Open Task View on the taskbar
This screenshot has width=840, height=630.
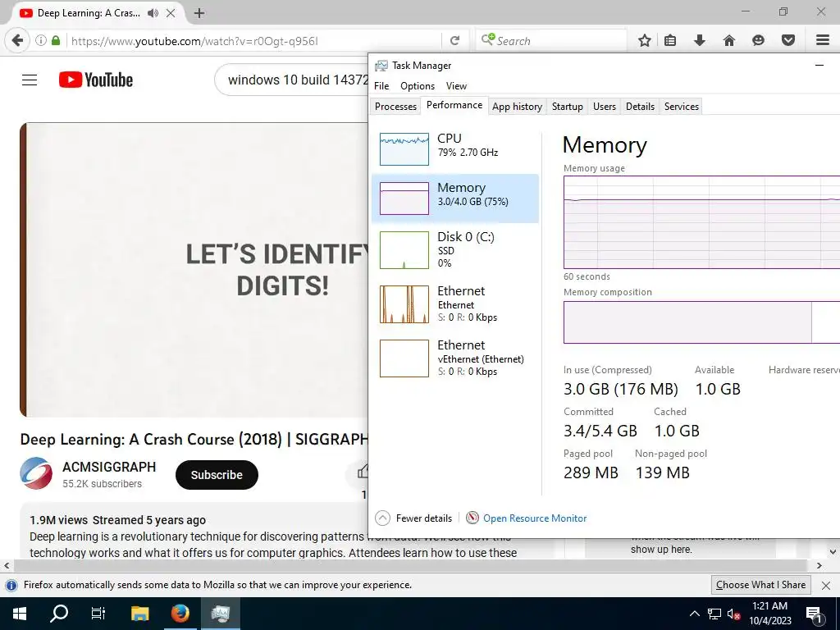pyautogui.click(x=98, y=614)
